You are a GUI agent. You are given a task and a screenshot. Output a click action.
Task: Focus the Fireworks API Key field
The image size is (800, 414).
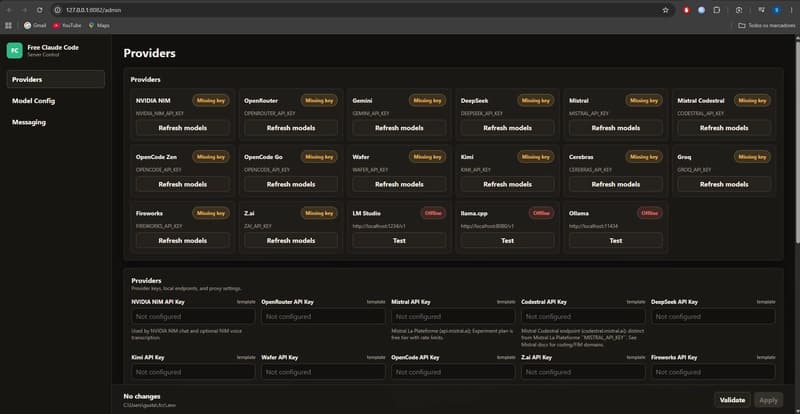[713, 372]
